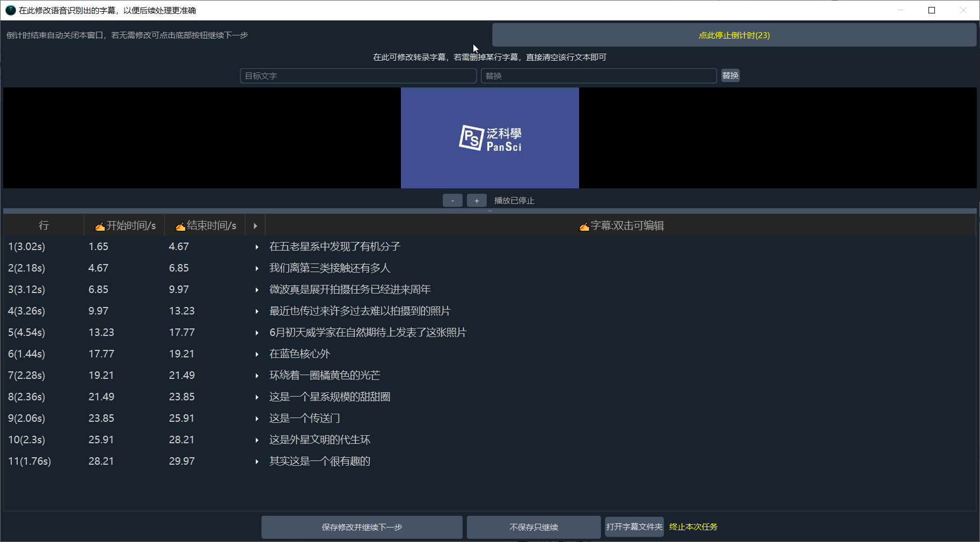Save changes and continue to next step
The height and width of the screenshot is (542, 980).
362,527
